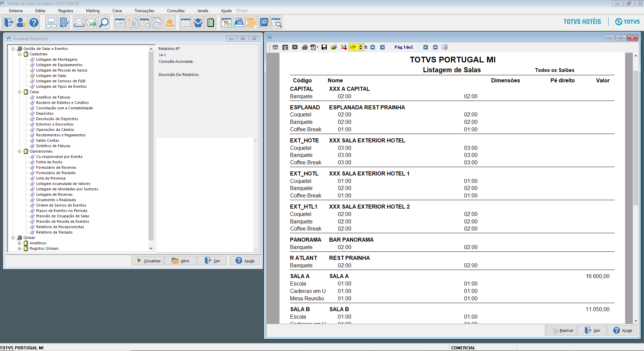644x351 pixels.
Task: Go to the next report page
Action: 426,47
